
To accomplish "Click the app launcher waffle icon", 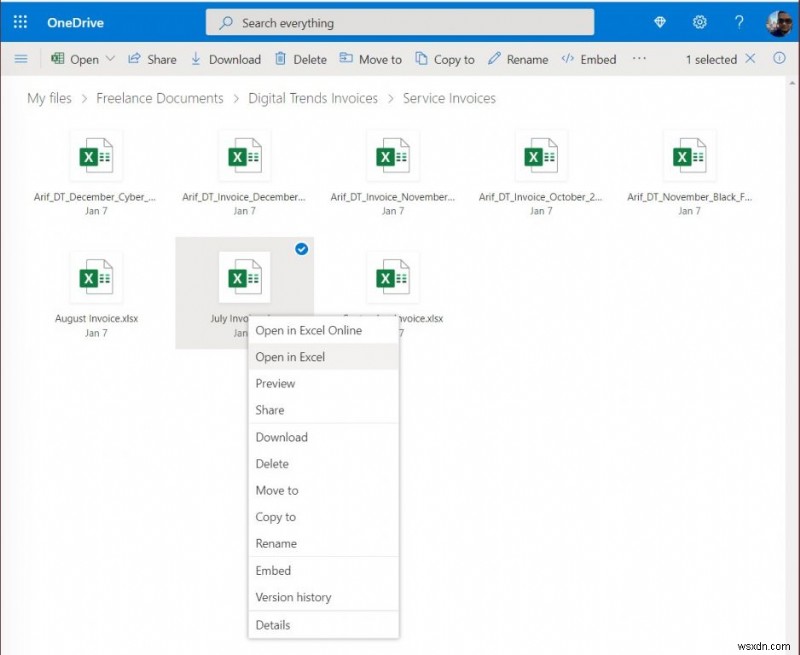I will pyautogui.click(x=19, y=21).
